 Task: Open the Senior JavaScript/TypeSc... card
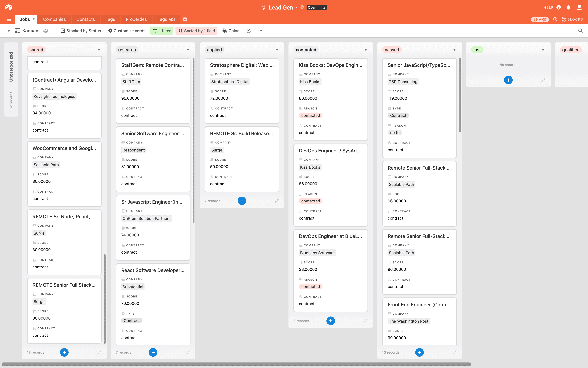(x=419, y=108)
